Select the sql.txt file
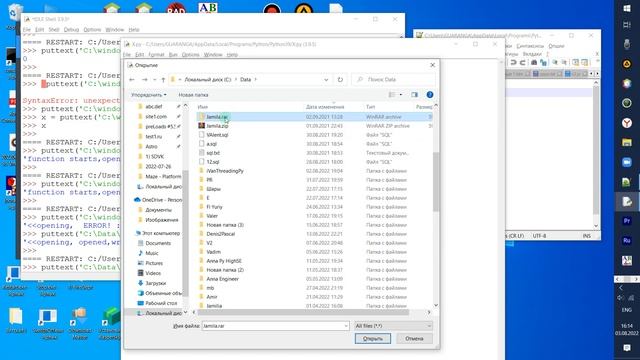Viewport: 640px width, 360px height. point(213,153)
